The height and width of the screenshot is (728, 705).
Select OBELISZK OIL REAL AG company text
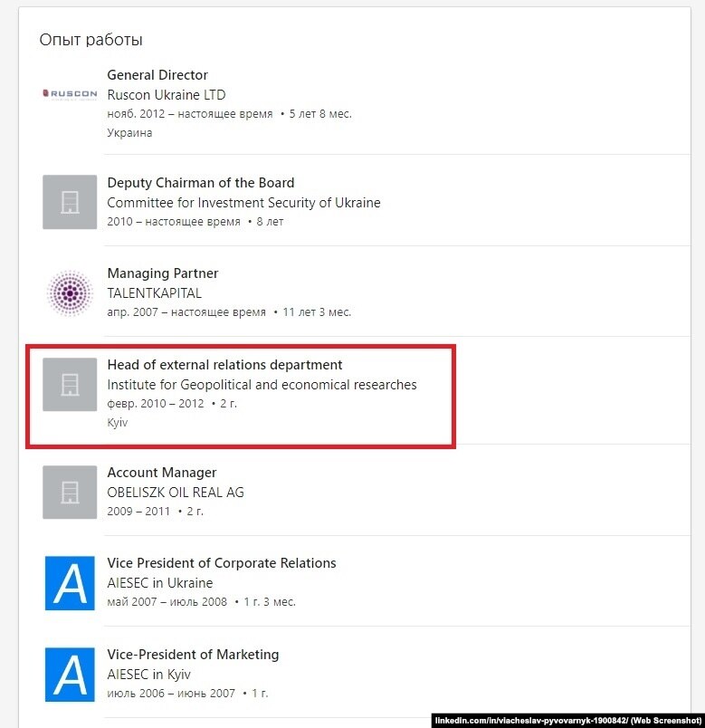click(176, 493)
